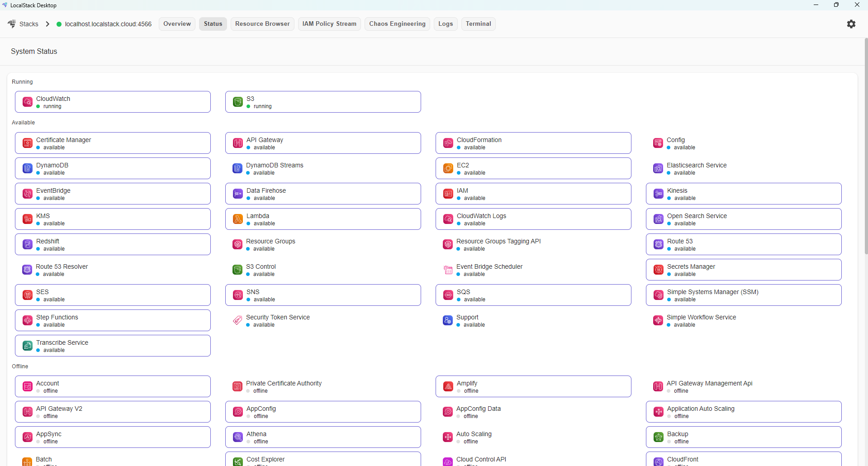Click the Kinesis icon

(x=659, y=194)
